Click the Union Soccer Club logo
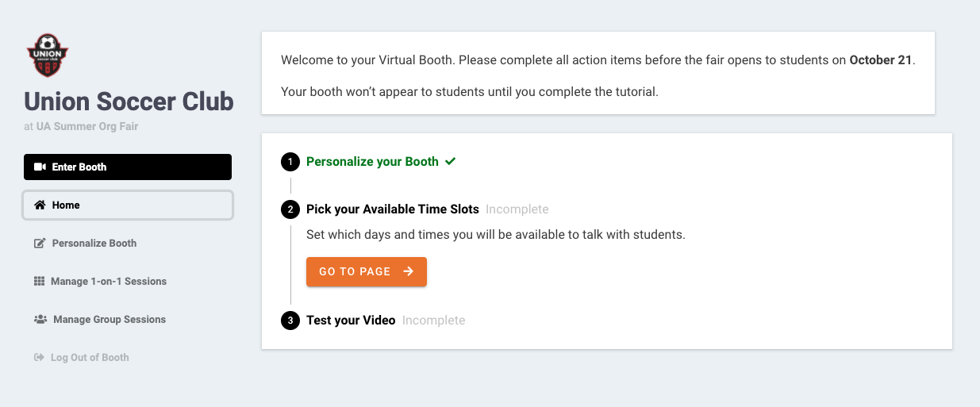Screen dimensions: 980x407 click(48, 56)
